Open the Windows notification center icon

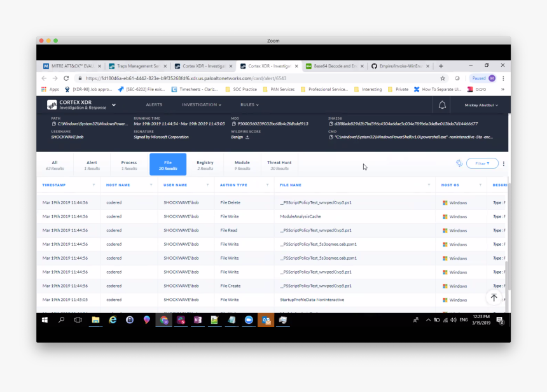click(x=500, y=320)
